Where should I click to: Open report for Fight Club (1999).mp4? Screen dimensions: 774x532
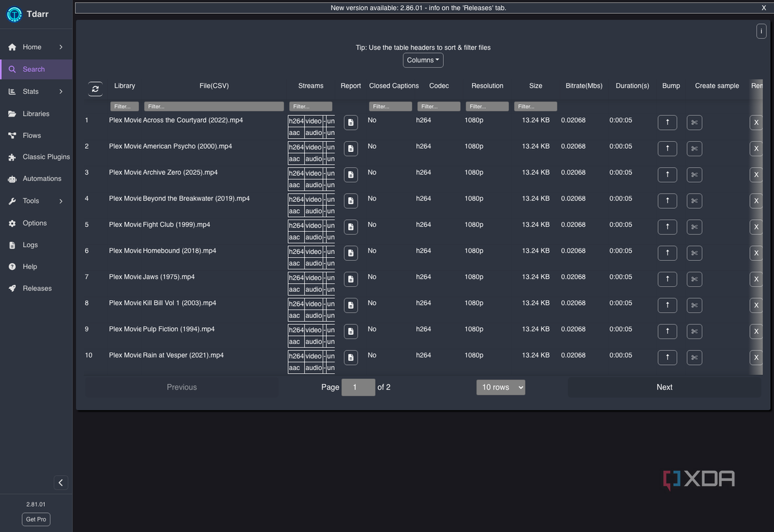pyautogui.click(x=351, y=227)
